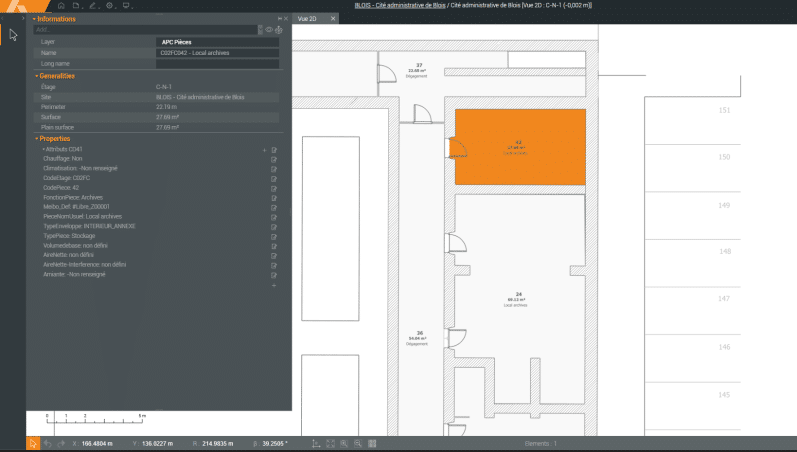Click the zoom-extents icon in status bar
Viewport: 797px width, 452px height.
tap(330, 443)
